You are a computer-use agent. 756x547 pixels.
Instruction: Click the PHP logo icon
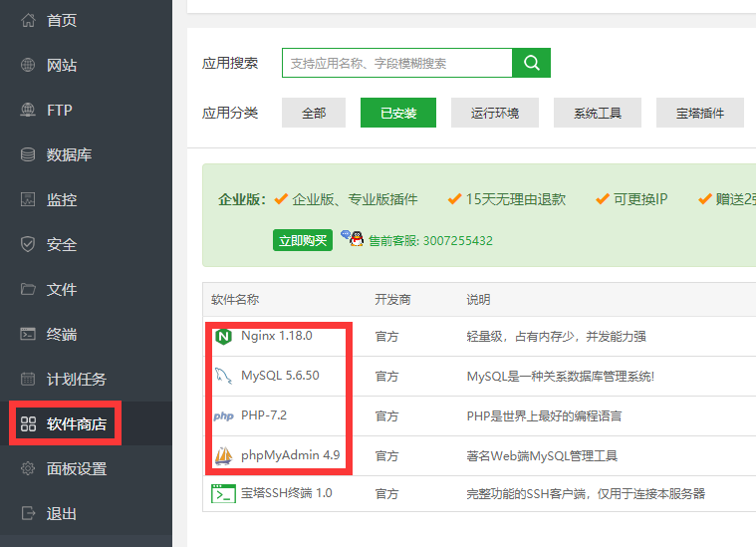point(224,415)
